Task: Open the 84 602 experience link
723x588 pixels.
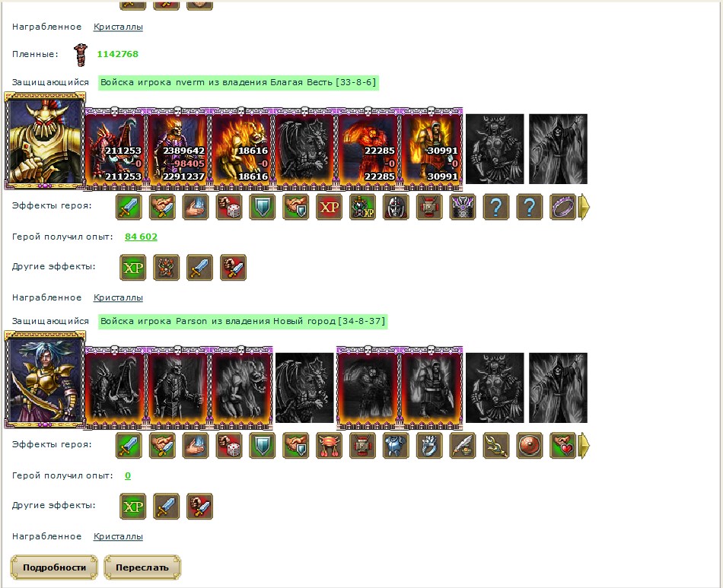Action: (x=141, y=237)
